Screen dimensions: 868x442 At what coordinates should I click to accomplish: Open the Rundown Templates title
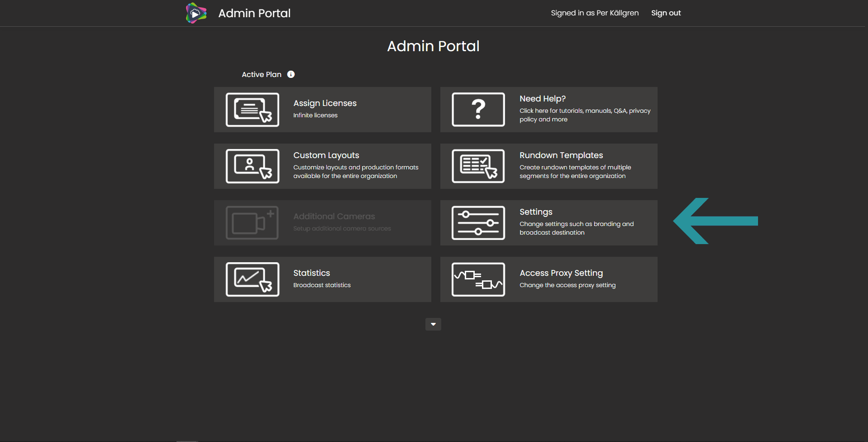(561, 155)
